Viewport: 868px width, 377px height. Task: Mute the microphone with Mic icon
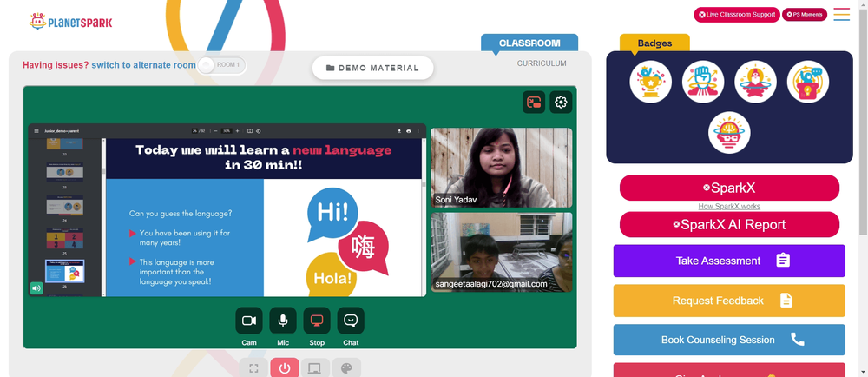283,321
